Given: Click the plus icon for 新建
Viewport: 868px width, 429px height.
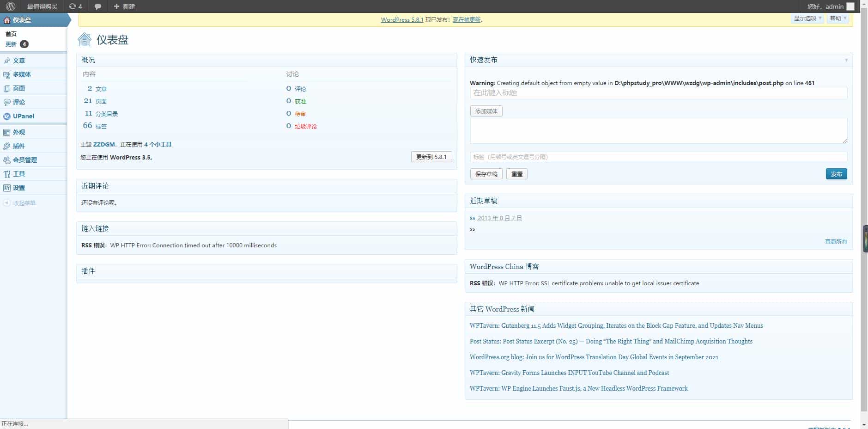Looking at the screenshot, I should tap(116, 6).
